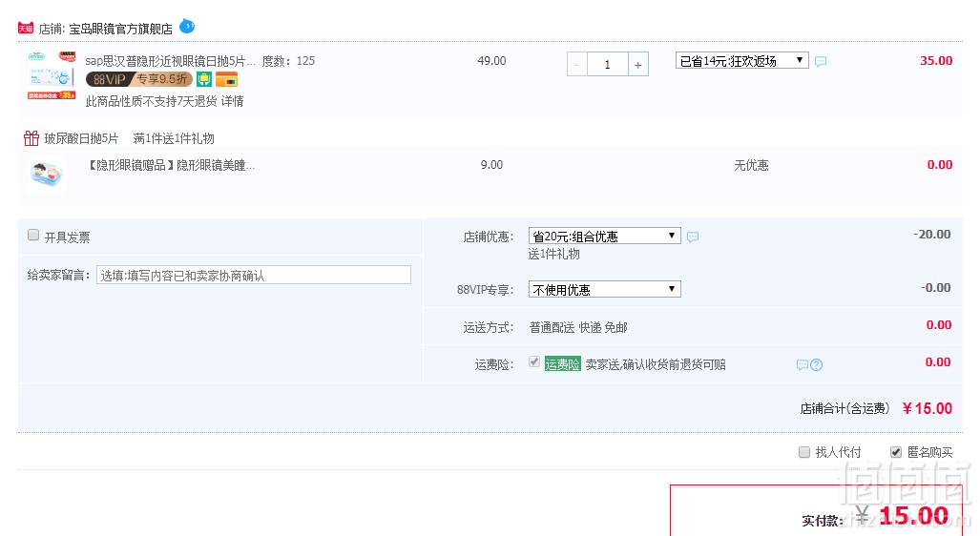
Task: Click the 满1件送1件礼物 text
Action: tap(174, 138)
